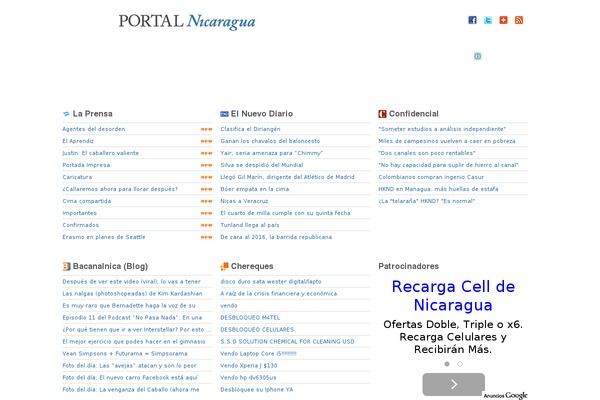The width and height of the screenshot is (600, 400).
Task: Open 'Nicas a Veracruz' article
Action: click(244, 201)
